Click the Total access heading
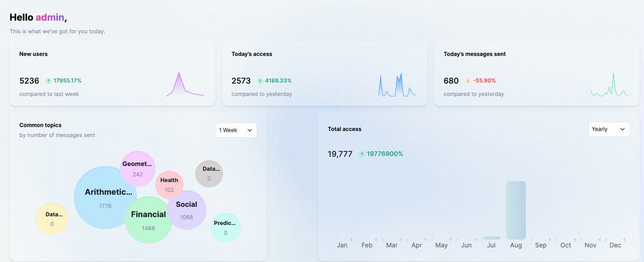The height and width of the screenshot is (262, 644). coord(345,129)
